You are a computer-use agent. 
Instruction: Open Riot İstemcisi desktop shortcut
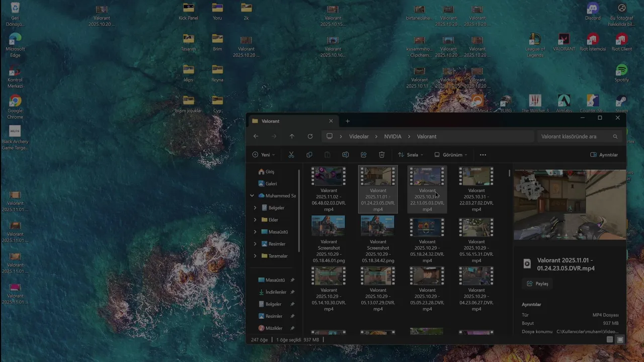(593, 42)
